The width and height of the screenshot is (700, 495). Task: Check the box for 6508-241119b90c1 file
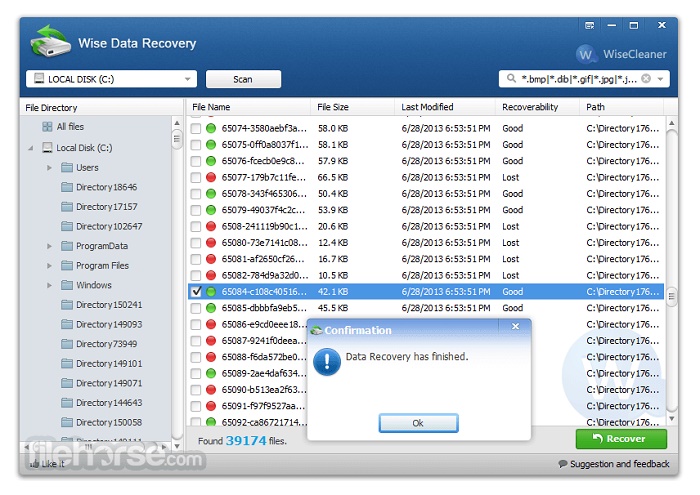[x=196, y=226]
